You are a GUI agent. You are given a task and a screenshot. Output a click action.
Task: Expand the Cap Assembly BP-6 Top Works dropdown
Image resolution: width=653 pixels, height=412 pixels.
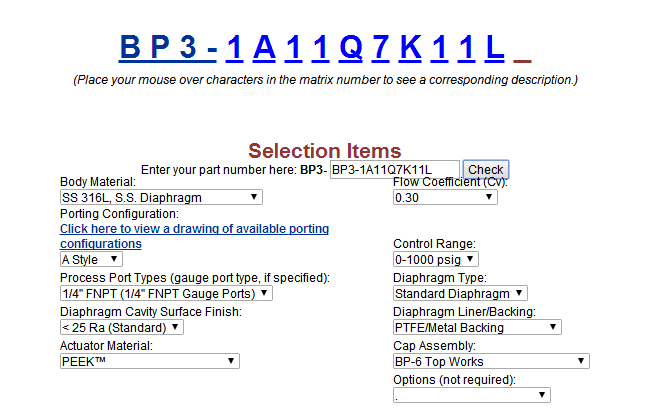coord(491,361)
